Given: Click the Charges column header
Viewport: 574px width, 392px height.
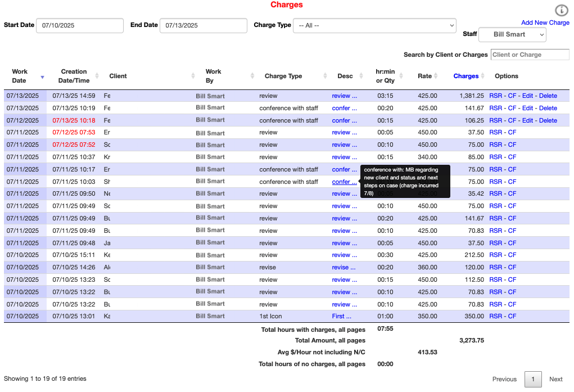Looking at the screenshot, I should (465, 76).
